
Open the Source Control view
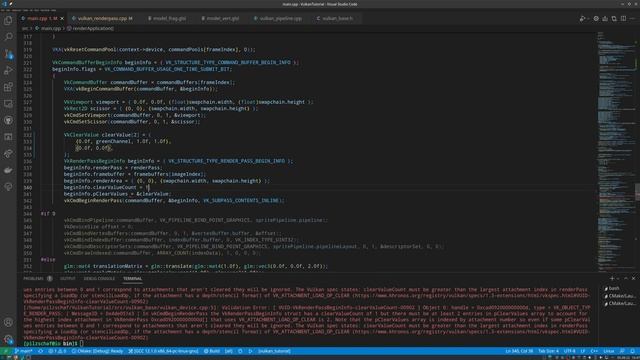(x=8, y=54)
